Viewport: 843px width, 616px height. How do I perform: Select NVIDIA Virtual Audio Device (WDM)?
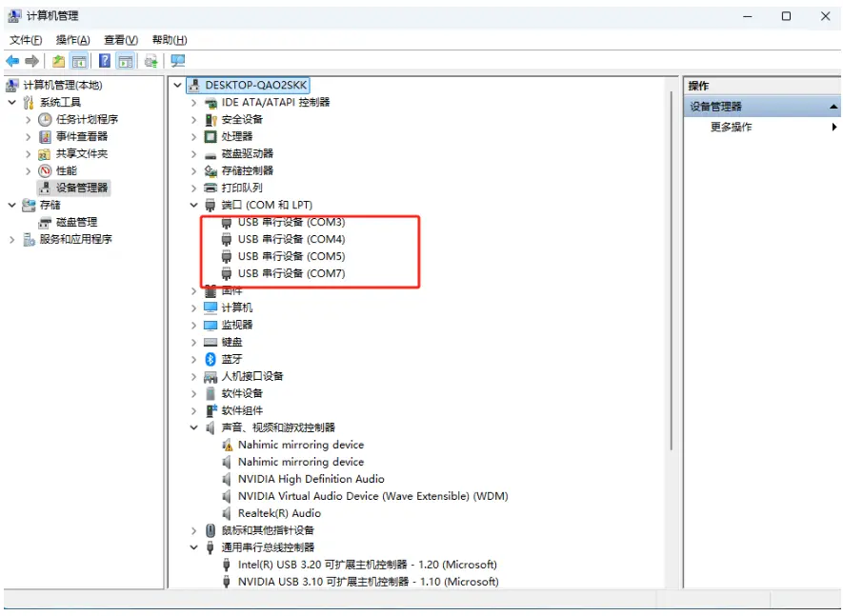pyautogui.click(x=373, y=496)
